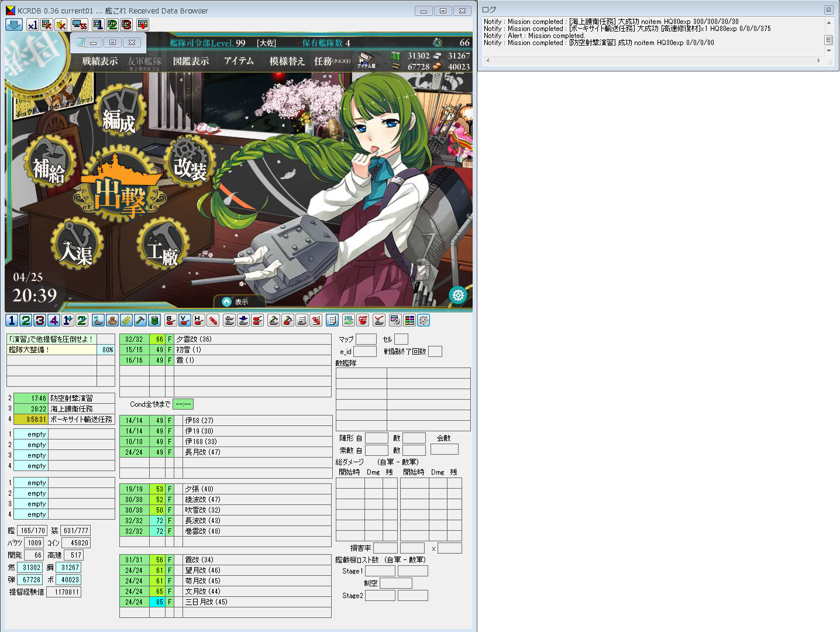Open the 友軍艦隊 menu item
The height and width of the screenshot is (632, 840).
click(144, 63)
